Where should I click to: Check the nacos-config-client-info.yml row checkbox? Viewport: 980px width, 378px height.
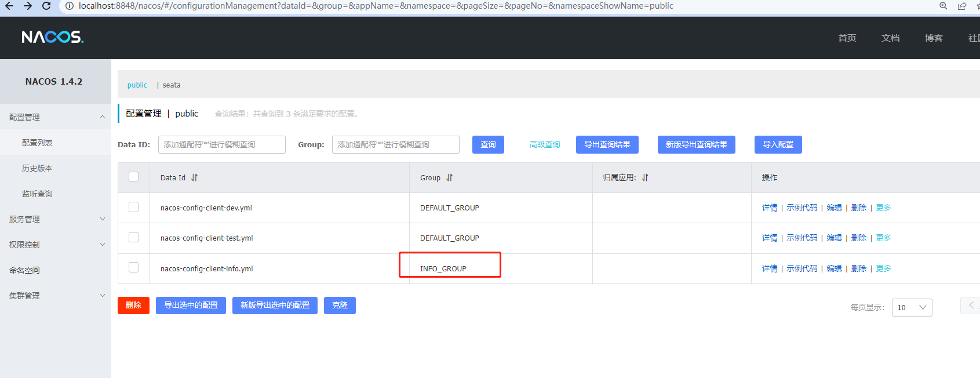(134, 267)
